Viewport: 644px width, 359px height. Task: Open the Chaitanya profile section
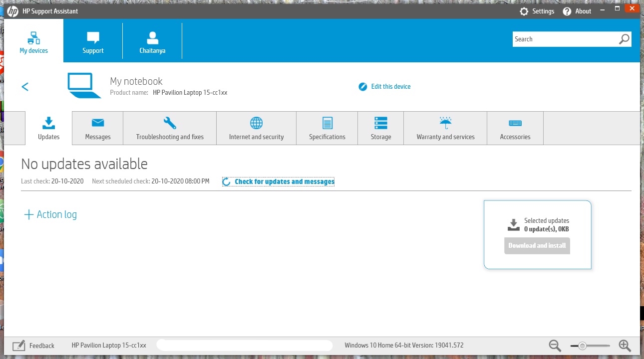[152, 41]
